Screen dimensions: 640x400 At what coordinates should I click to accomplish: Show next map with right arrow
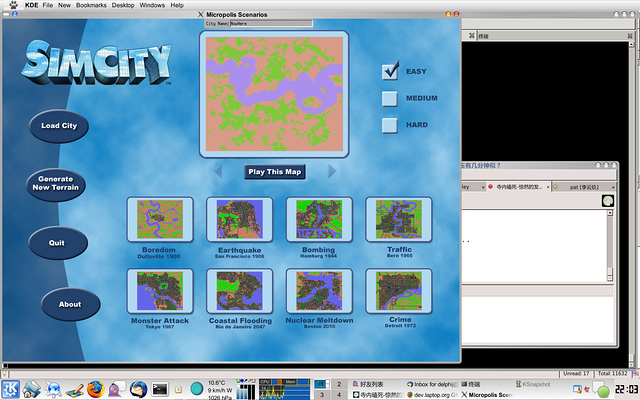[x=333, y=171]
